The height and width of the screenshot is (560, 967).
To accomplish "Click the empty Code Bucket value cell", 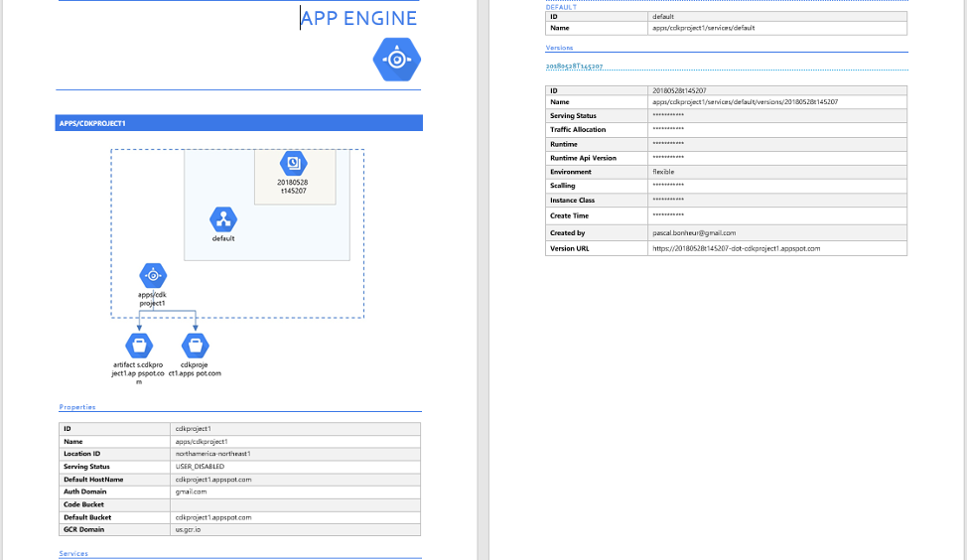I will click(x=296, y=504).
